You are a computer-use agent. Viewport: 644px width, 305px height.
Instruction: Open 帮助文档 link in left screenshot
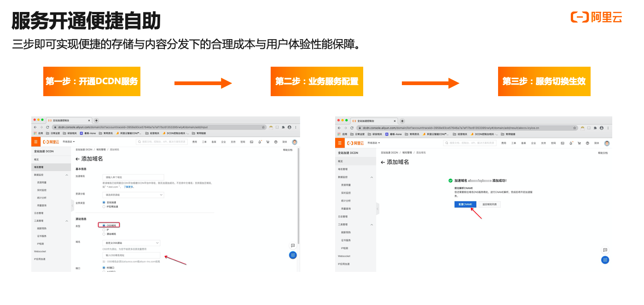click(x=287, y=150)
